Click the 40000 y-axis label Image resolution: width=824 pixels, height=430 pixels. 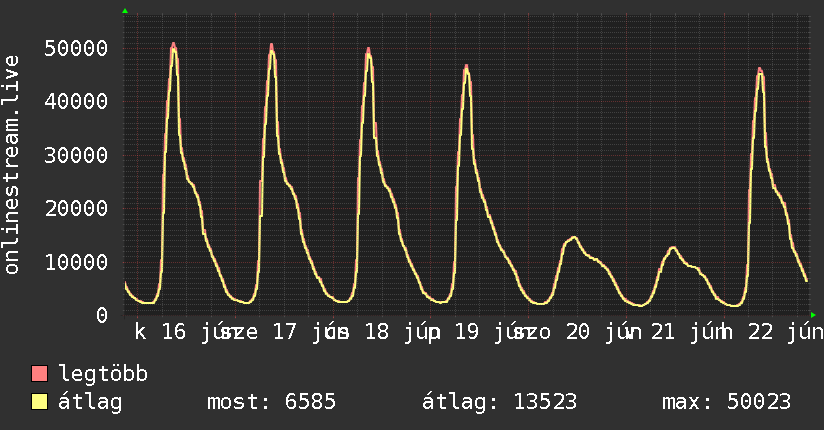(x=76, y=101)
